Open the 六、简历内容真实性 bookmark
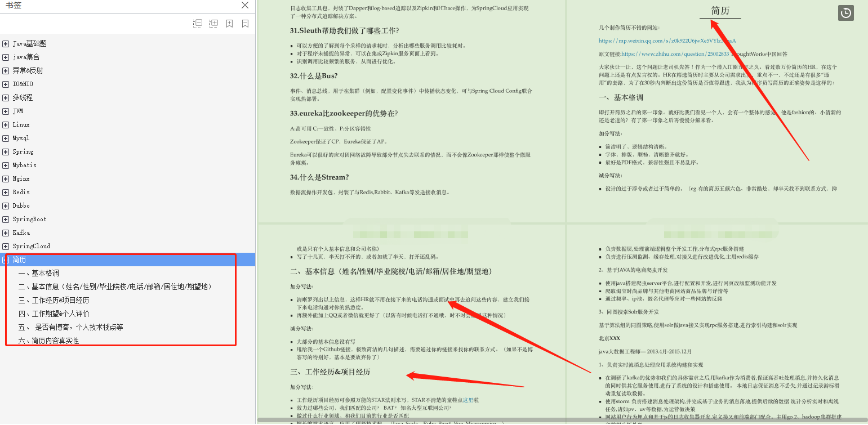The image size is (868, 425). pyautogui.click(x=48, y=341)
